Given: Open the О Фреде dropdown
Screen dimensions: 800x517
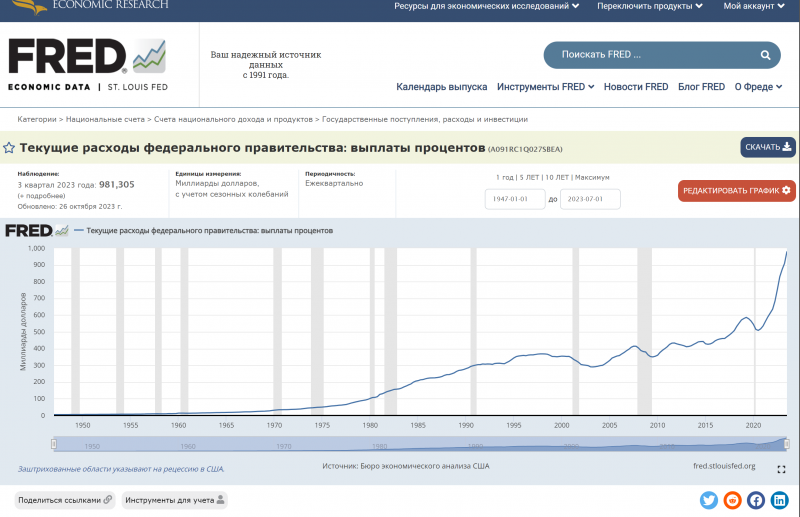Looking at the screenshot, I should pyautogui.click(x=758, y=87).
